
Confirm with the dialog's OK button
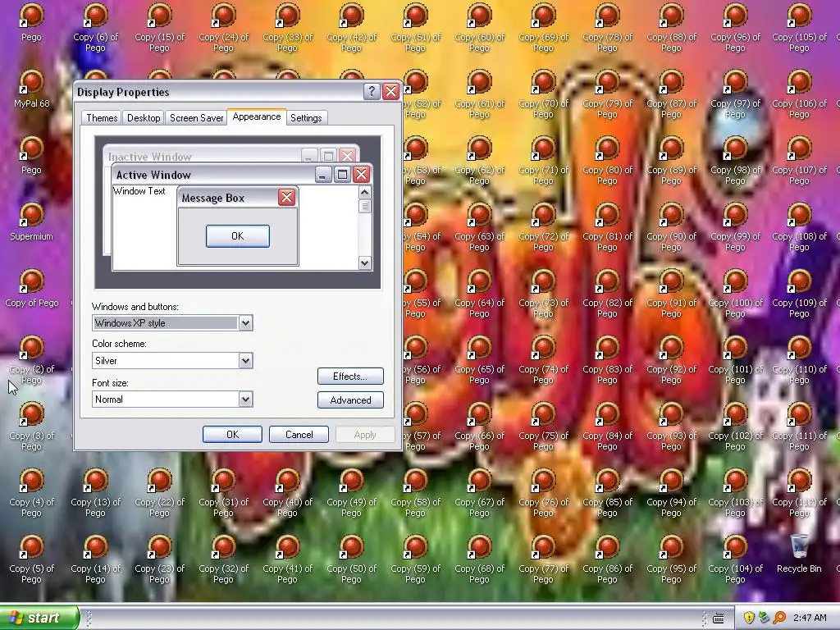pyautogui.click(x=232, y=435)
